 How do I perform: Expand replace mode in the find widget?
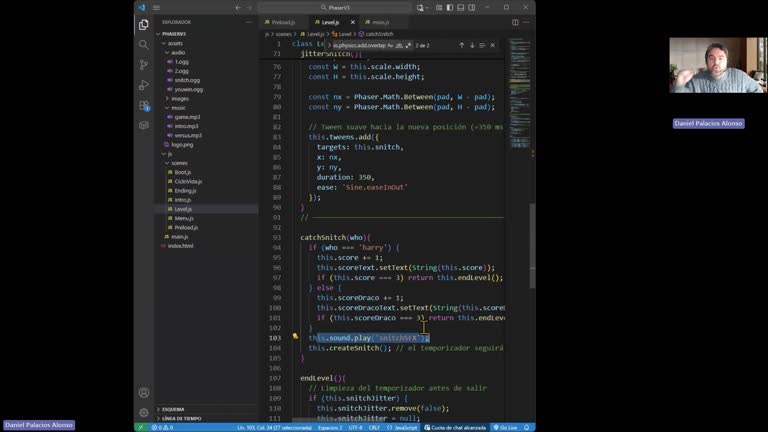point(329,45)
